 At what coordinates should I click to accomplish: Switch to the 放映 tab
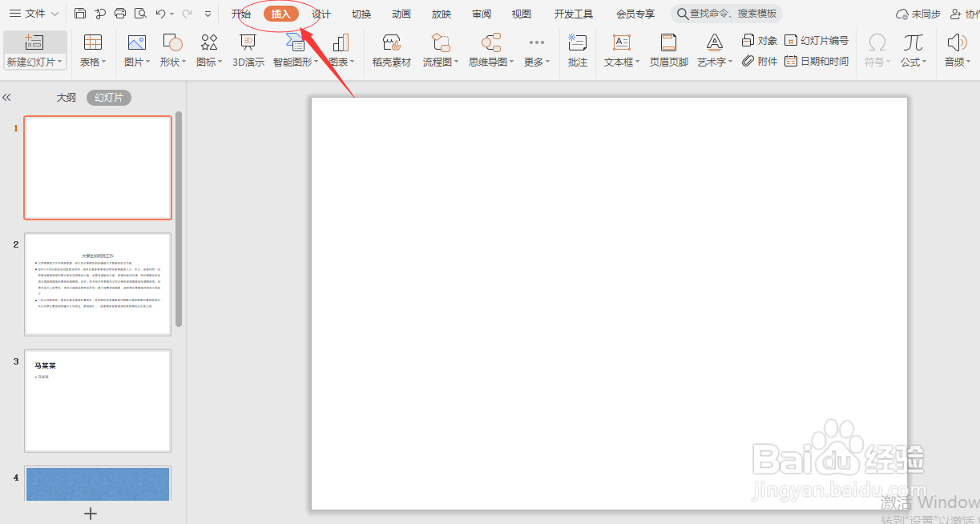coord(442,14)
